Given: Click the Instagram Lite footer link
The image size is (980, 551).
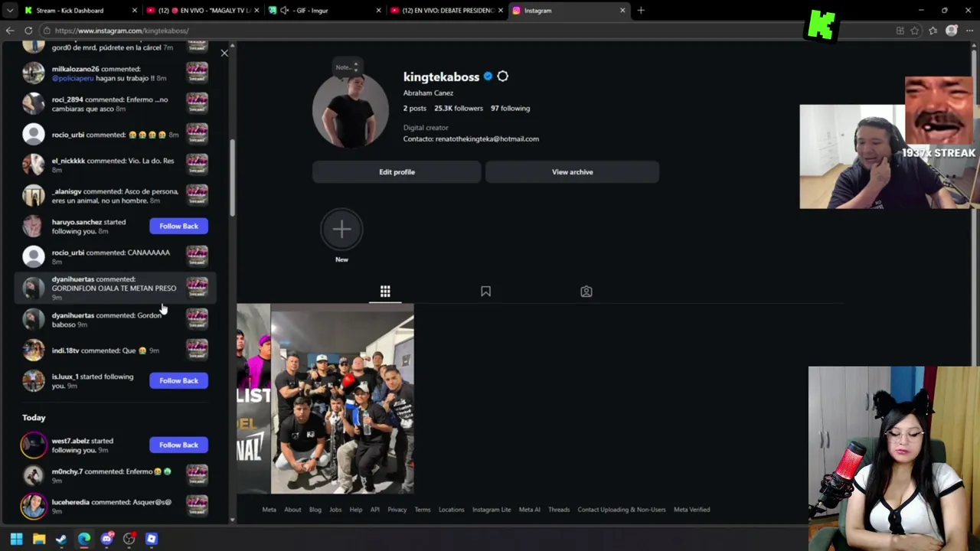Looking at the screenshot, I should click(x=492, y=510).
